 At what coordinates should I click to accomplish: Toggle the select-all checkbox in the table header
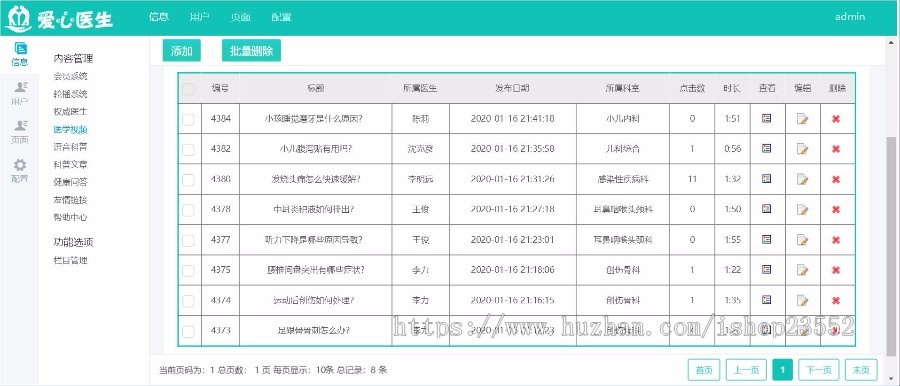(188, 89)
